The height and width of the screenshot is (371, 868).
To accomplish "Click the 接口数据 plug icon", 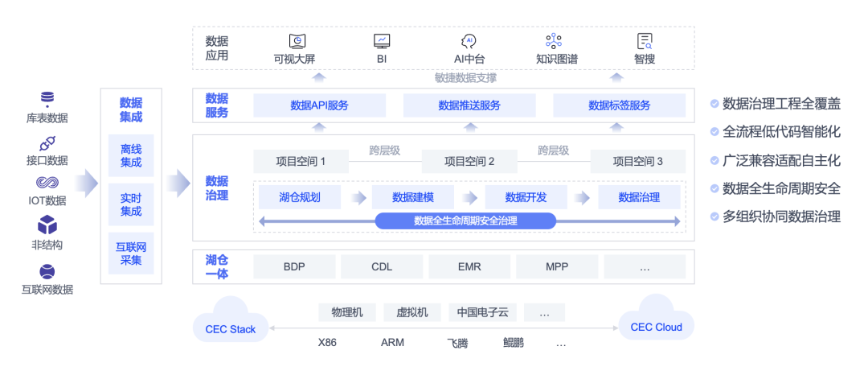I will (x=47, y=142).
